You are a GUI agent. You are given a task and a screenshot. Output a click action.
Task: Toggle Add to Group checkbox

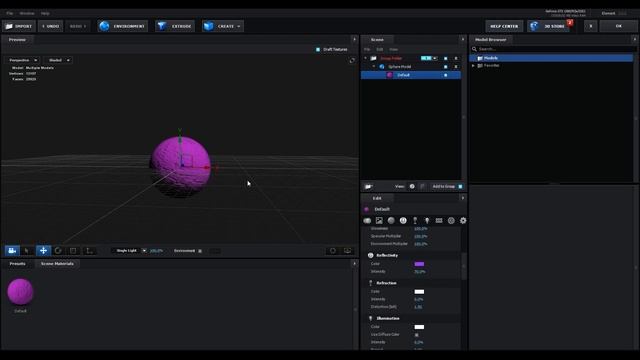[x=460, y=187]
